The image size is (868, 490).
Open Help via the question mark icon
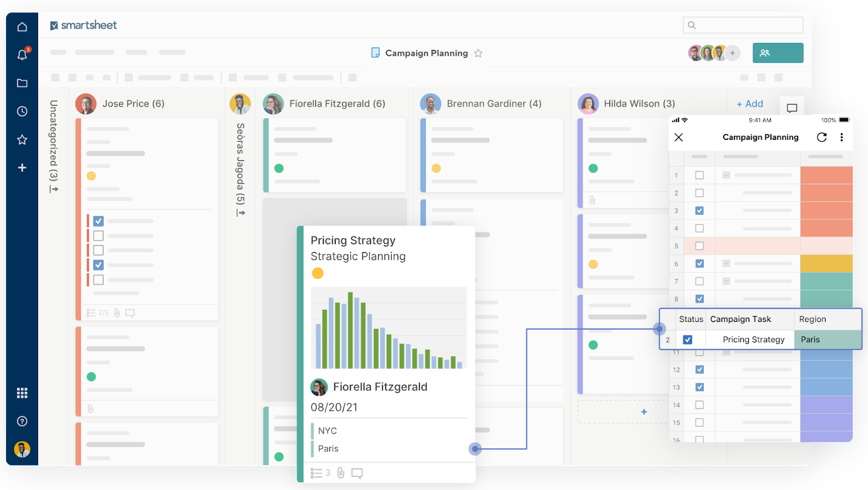pyautogui.click(x=22, y=421)
